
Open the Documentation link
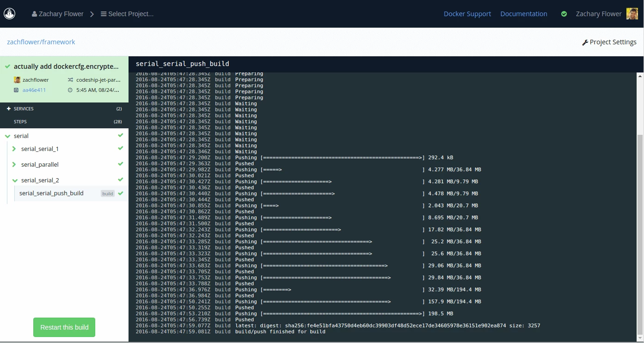[524, 14]
